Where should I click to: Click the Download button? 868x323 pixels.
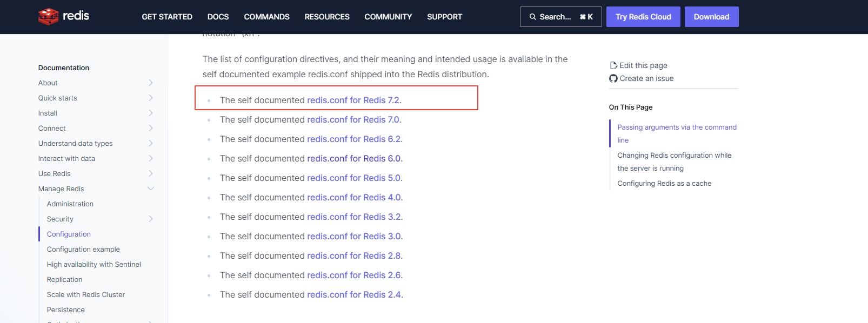click(x=712, y=17)
